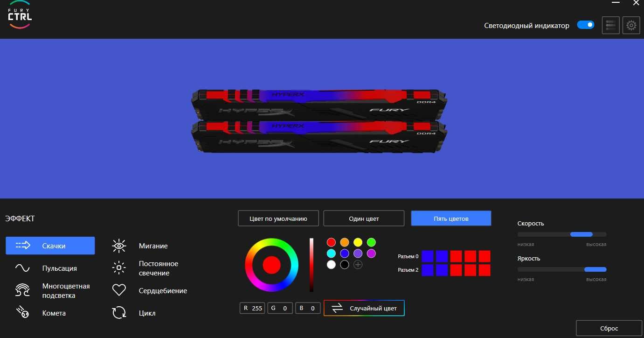Image resolution: width=644 pixels, height=338 pixels.
Task: Switch to Один цвет mode
Action: [x=364, y=218]
